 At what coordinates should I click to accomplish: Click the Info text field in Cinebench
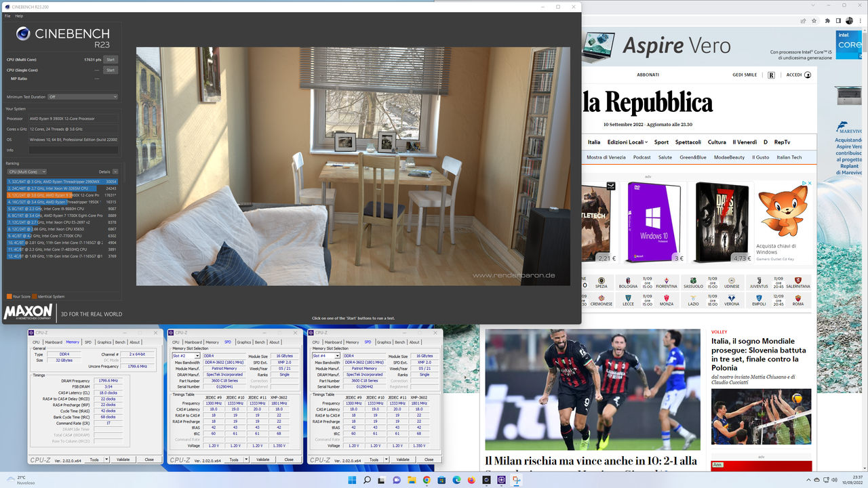(x=73, y=150)
